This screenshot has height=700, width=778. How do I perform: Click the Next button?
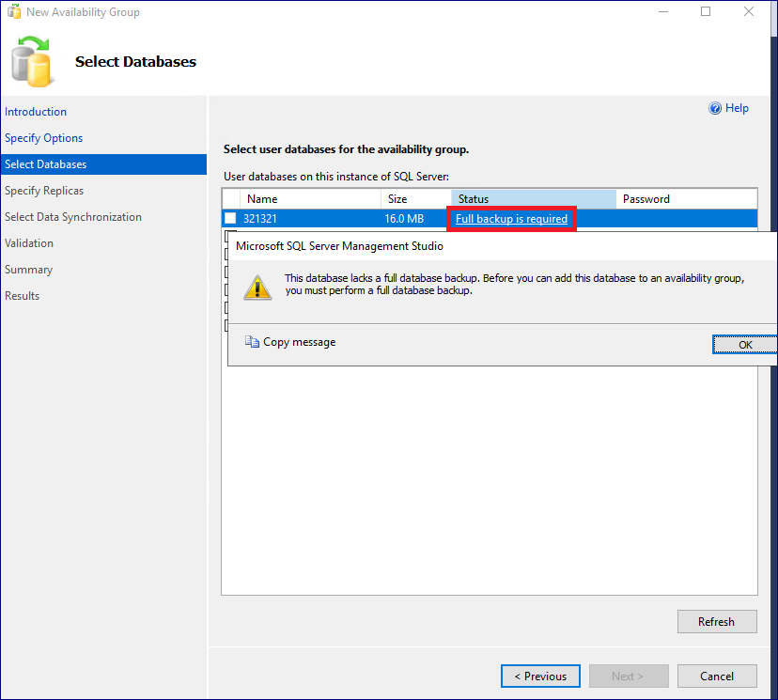coord(629,677)
